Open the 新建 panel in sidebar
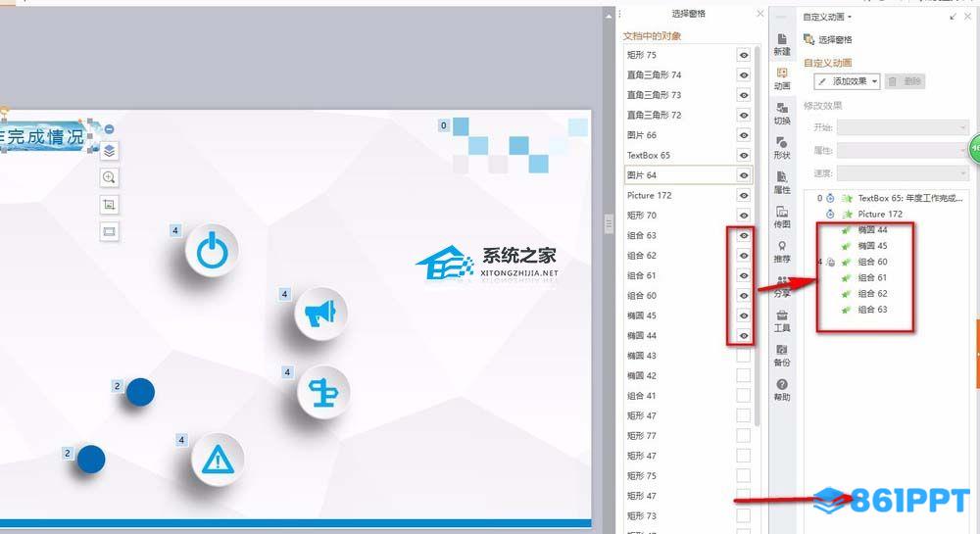 tap(782, 44)
